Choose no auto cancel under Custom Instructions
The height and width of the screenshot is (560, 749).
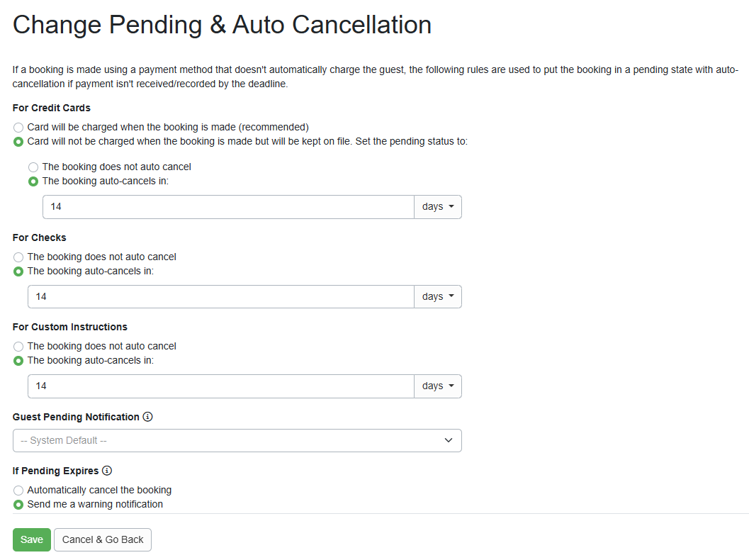click(18, 346)
